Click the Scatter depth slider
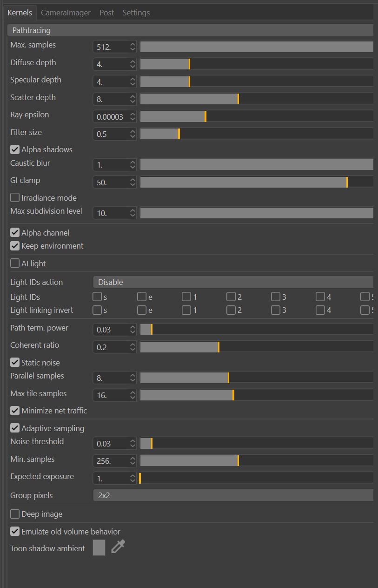The height and width of the screenshot is (588, 378). point(257,99)
